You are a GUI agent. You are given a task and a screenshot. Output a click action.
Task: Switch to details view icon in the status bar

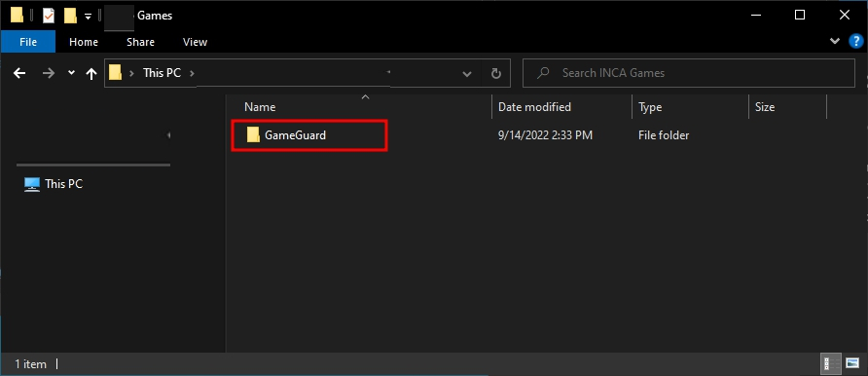coord(830,363)
